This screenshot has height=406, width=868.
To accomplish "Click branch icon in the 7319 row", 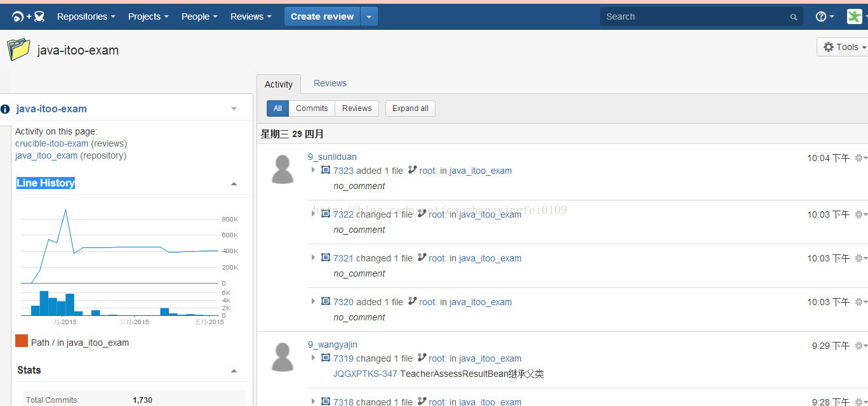I will point(422,358).
